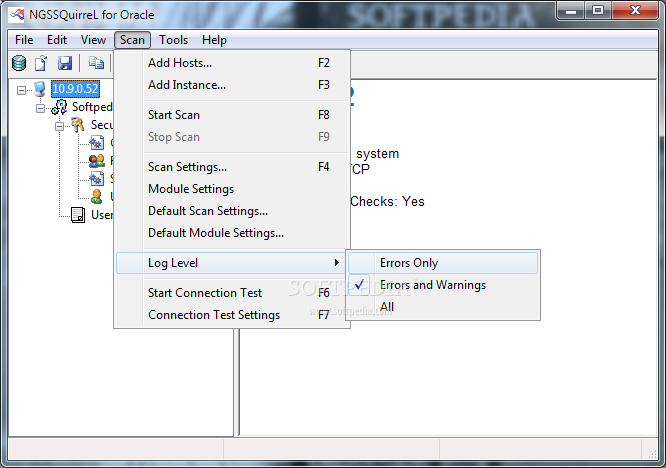Select the User tree node label

(102, 215)
